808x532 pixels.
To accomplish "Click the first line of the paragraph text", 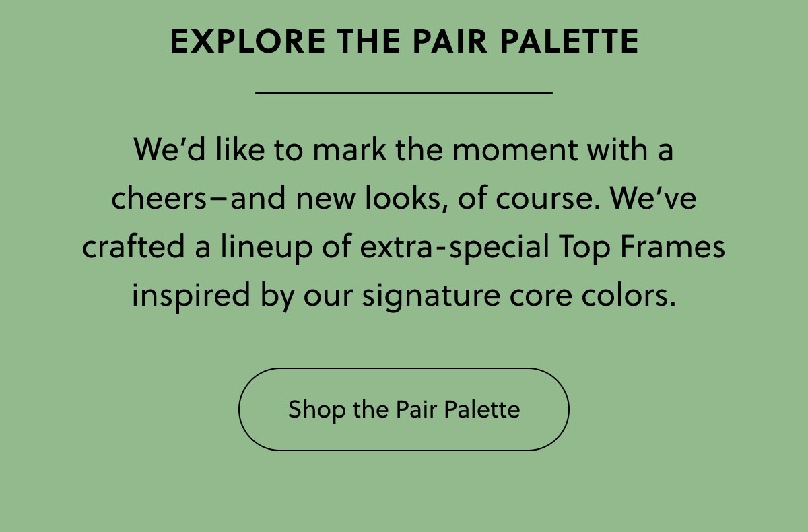I will pos(404,149).
